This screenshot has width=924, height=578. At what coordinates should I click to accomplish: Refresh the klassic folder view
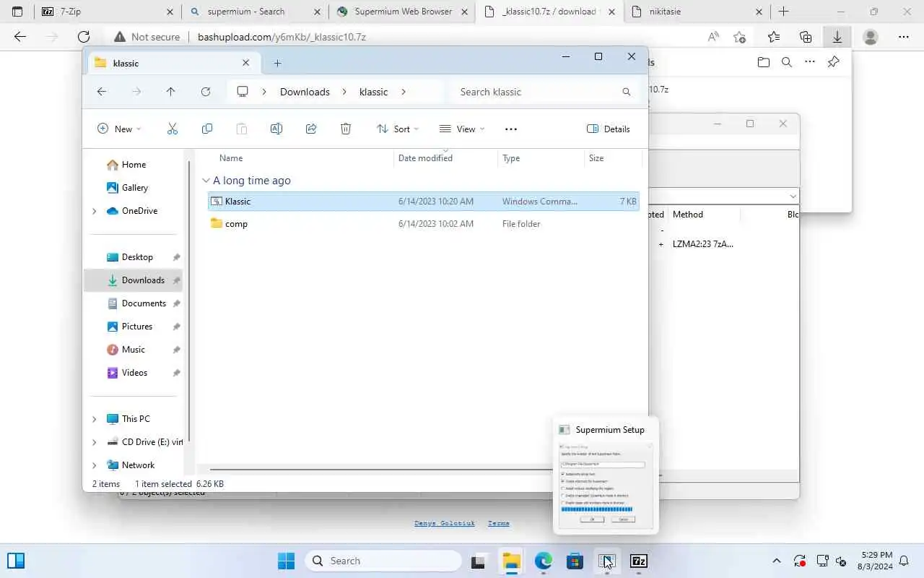[206, 92]
